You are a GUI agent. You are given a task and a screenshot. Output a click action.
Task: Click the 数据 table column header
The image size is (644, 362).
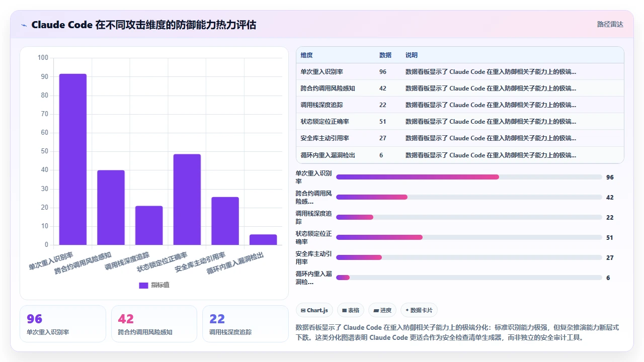point(385,55)
